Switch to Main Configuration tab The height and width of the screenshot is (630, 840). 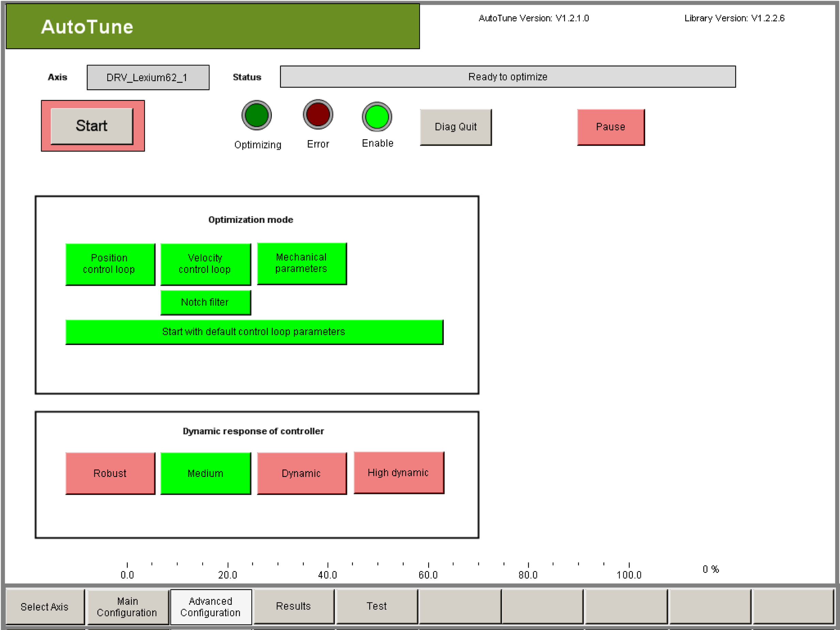[128, 606]
